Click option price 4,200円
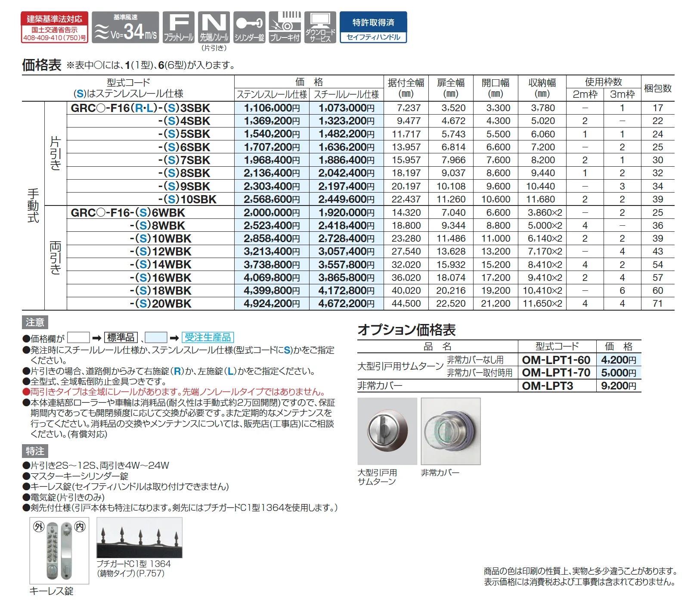This screenshot has height=607, width=700. point(619,360)
